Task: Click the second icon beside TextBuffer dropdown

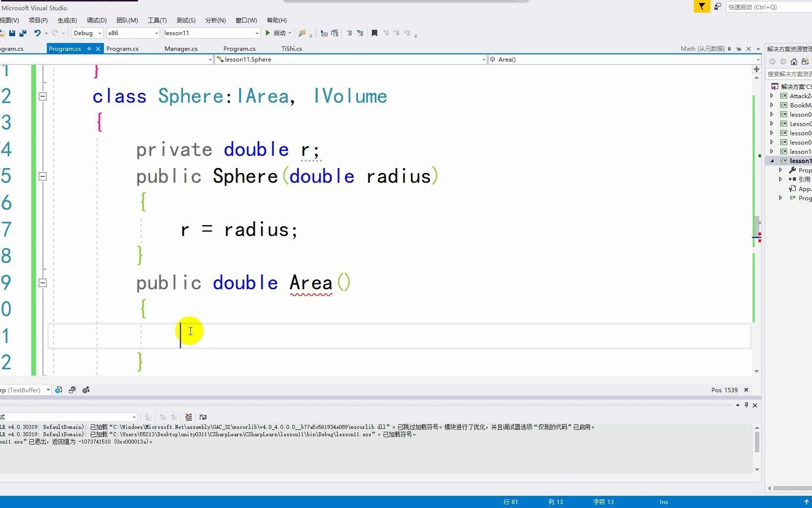Action: [72, 390]
